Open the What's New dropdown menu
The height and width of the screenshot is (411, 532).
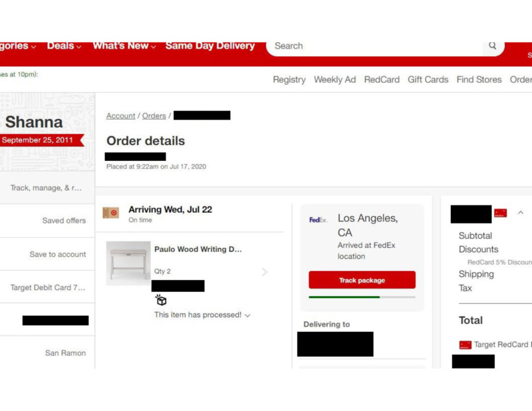pos(124,46)
